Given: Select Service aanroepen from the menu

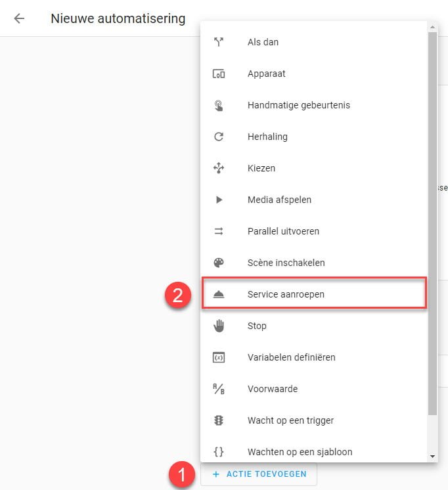Looking at the screenshot, I should coord(314,294).
